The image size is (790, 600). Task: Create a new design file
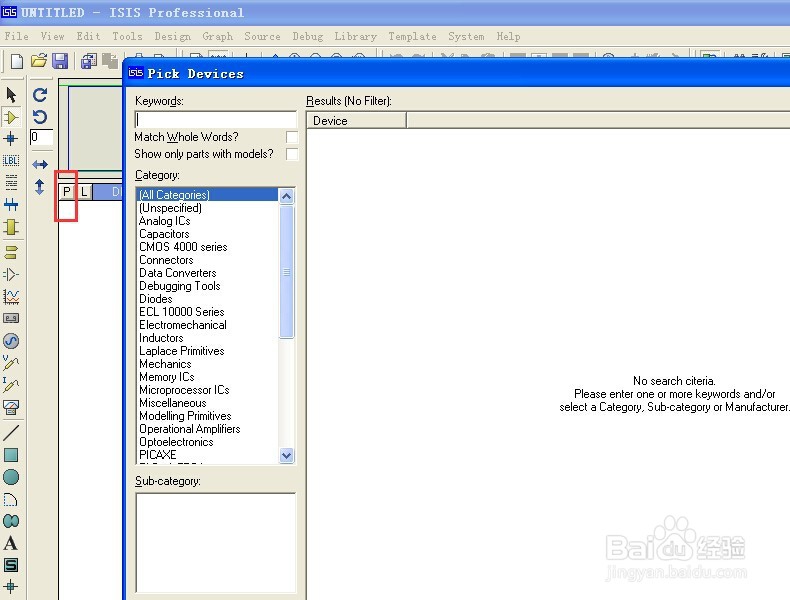[x=17, y=61]
